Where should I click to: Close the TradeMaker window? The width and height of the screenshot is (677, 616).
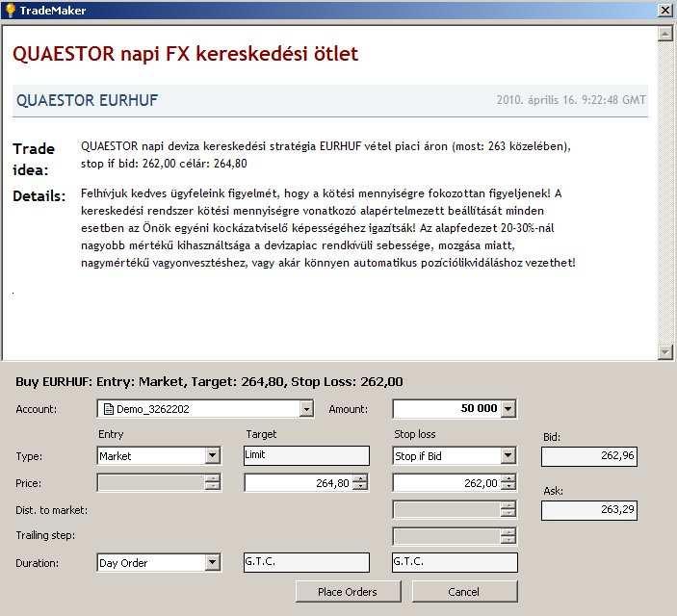pyautogui.click(x=664, y=10)
